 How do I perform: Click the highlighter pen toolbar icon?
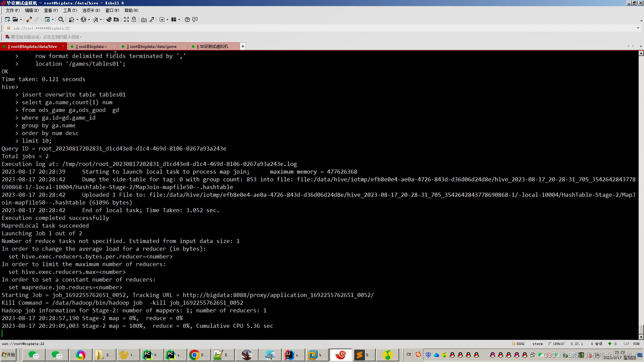pos(152,19)
